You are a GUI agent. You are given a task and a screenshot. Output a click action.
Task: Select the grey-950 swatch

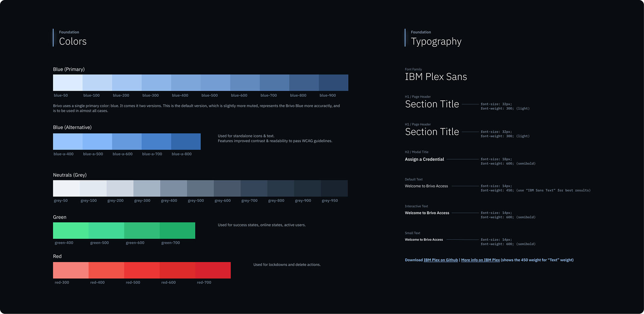[334, 188]
